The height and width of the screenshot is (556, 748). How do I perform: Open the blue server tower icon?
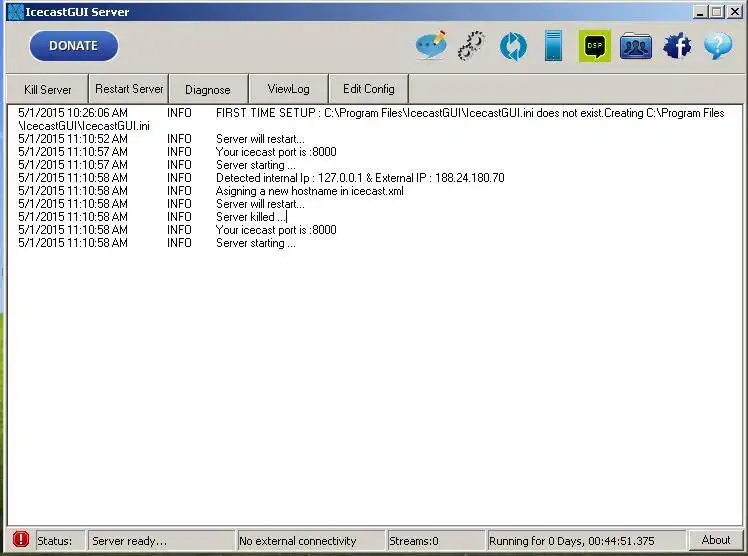(553, 46)
